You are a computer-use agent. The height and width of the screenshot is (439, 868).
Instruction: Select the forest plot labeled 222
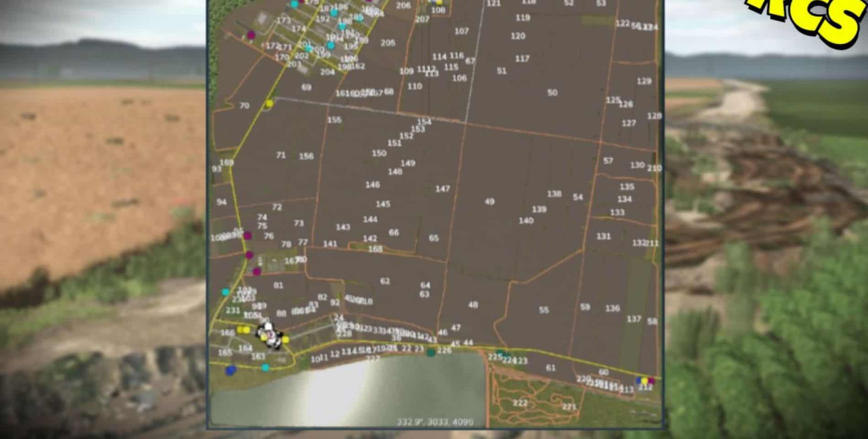click(520, 403)
